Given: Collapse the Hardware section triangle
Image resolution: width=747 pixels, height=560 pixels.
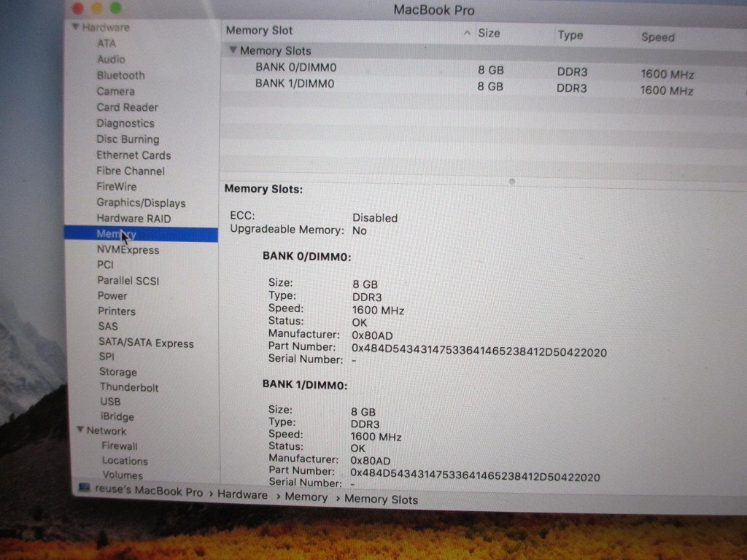Looking at the screenshot, I should [76, 27].
